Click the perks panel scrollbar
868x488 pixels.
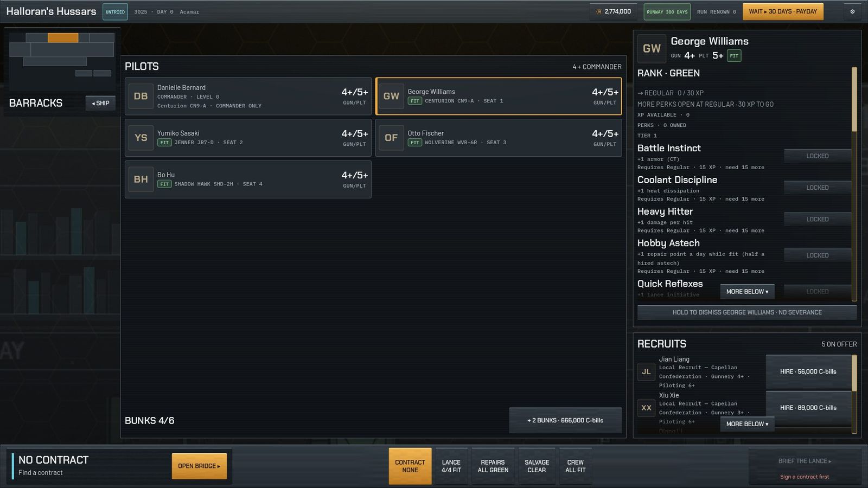pos(854,184)
